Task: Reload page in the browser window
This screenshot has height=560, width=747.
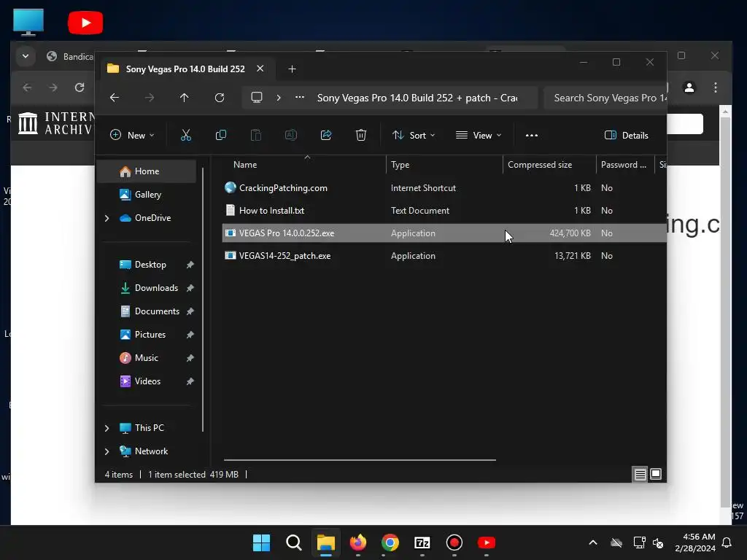Action: 80,87
